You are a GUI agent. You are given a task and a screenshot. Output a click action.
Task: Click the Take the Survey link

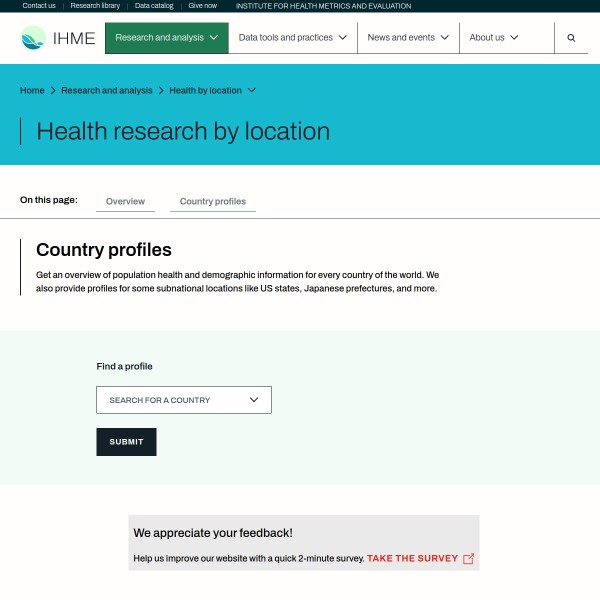[412, 558]
